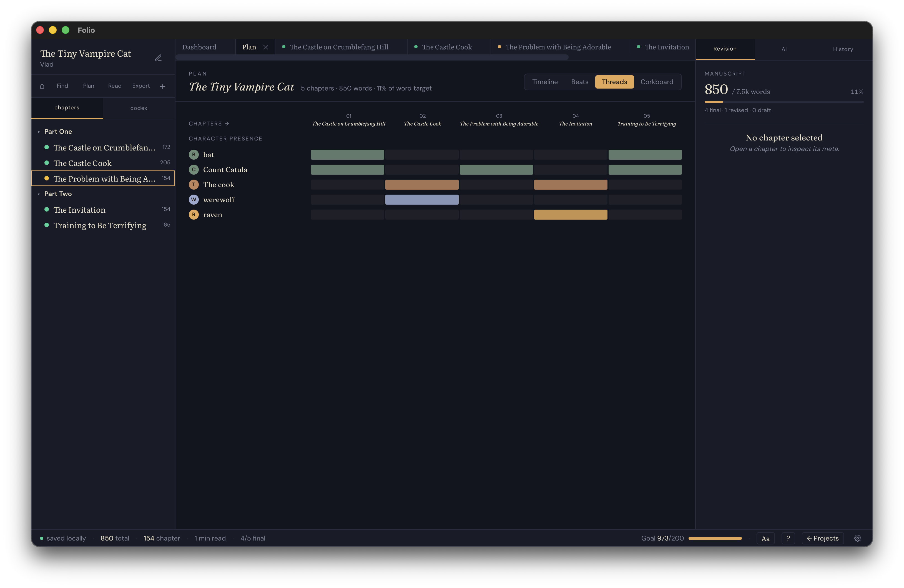The width and height of the screenshot is (904, 588).
Task: Click column header 03 The Problem with Being Adorable
Action: pos(499,120)
